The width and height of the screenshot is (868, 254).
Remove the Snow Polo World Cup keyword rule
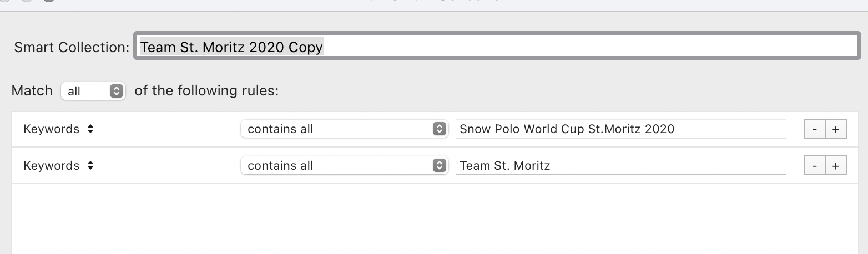click(814, 129)
